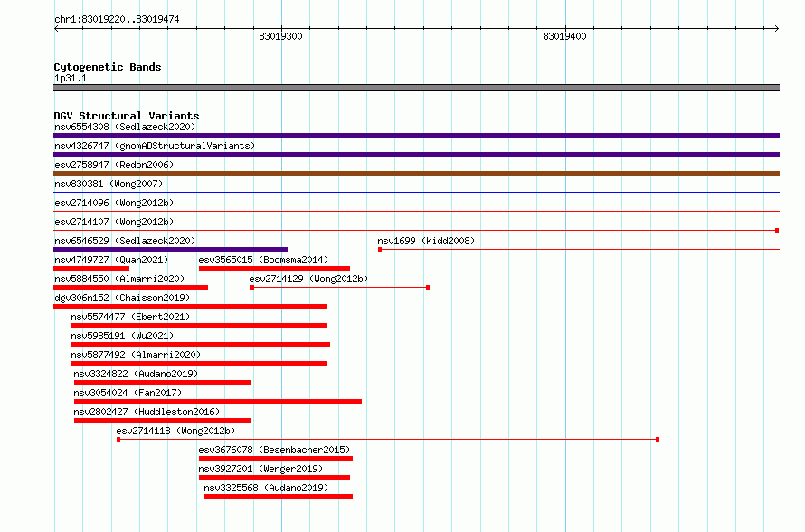This screenshot has height=532, width=805.
Task: Click the red nsv5985191 variant bar
Action: pyautogui.click(x=201, y=345)
